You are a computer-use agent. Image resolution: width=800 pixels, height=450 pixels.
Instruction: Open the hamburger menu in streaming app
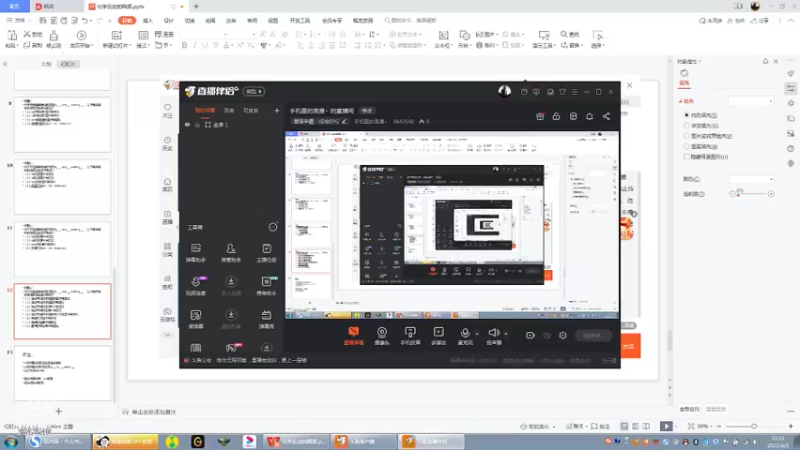click(x=574, y=92)
